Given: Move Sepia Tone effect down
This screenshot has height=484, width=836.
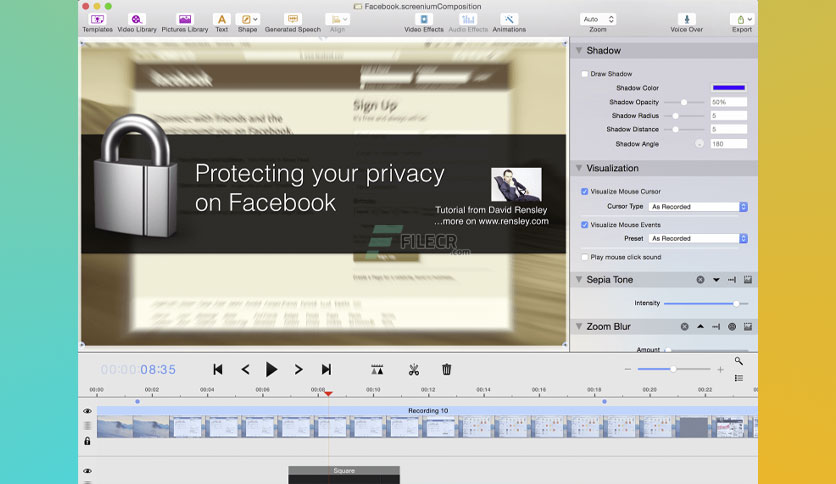Looking at the screenshot, I should 716,280.
